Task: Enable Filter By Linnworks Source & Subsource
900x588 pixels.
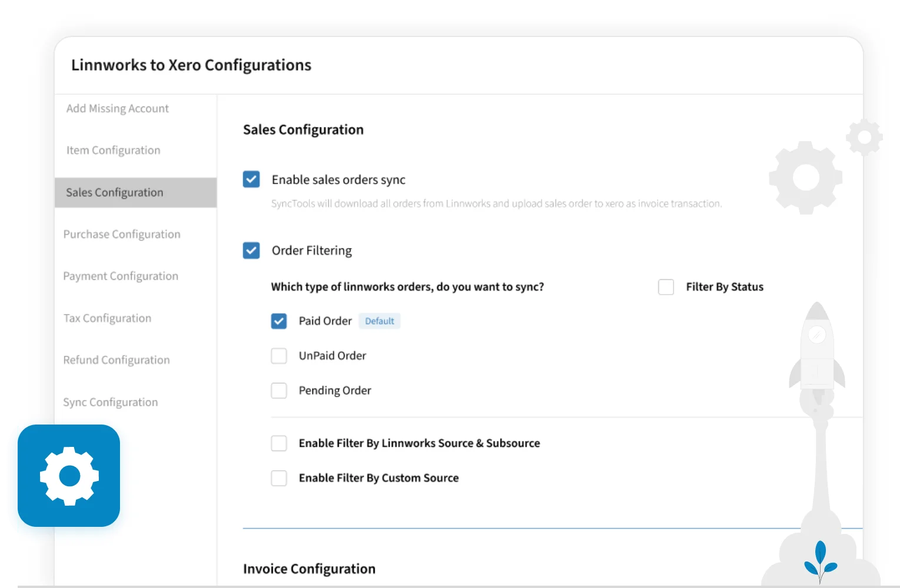Action: point(279,443)
